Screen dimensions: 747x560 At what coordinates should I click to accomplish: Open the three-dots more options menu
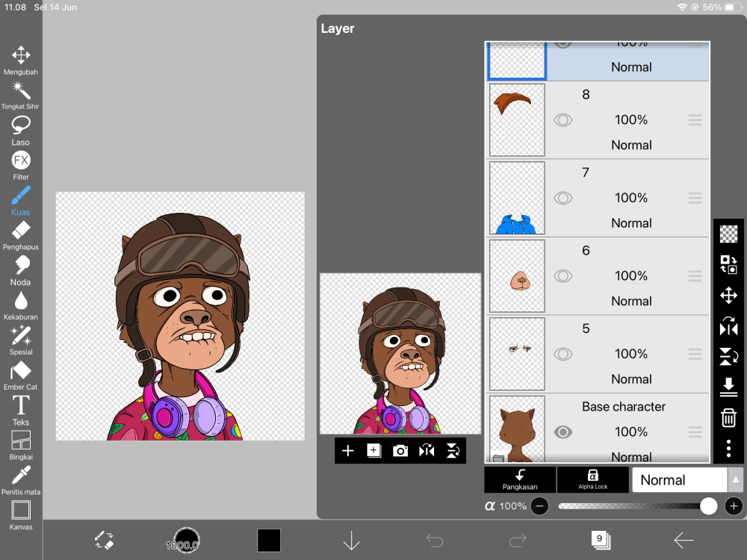(x=728, y=449)
